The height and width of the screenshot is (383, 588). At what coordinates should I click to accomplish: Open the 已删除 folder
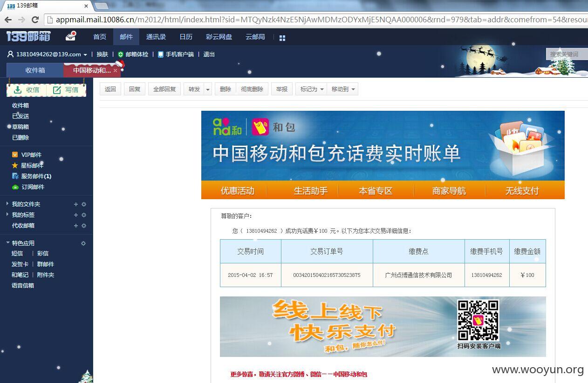click(21, 137)
